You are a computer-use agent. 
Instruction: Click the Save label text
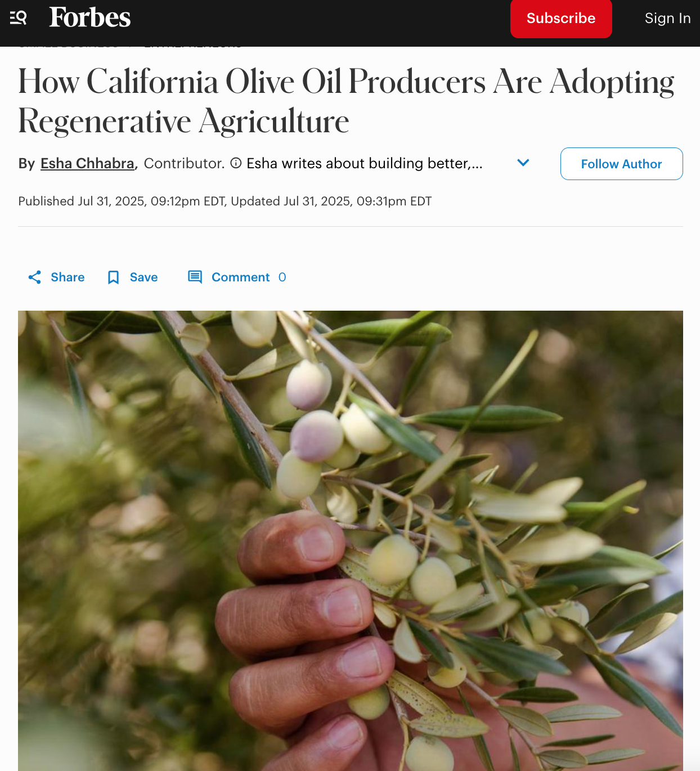(x=143, y=277)
